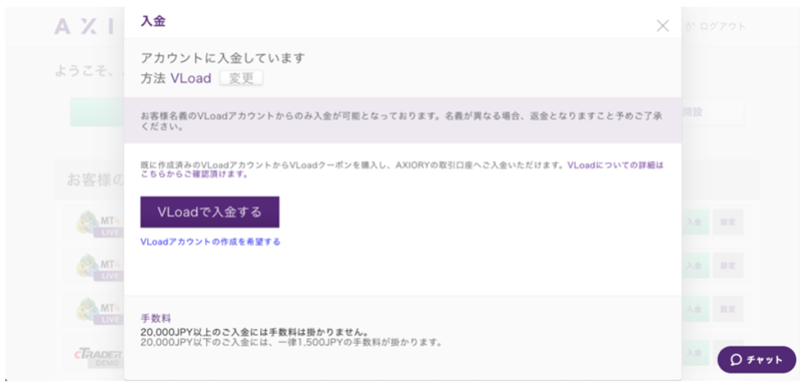Viewport: 800px width, 391px height.
Task: Click 設定 on the second MT4 row
Action: 728,266
